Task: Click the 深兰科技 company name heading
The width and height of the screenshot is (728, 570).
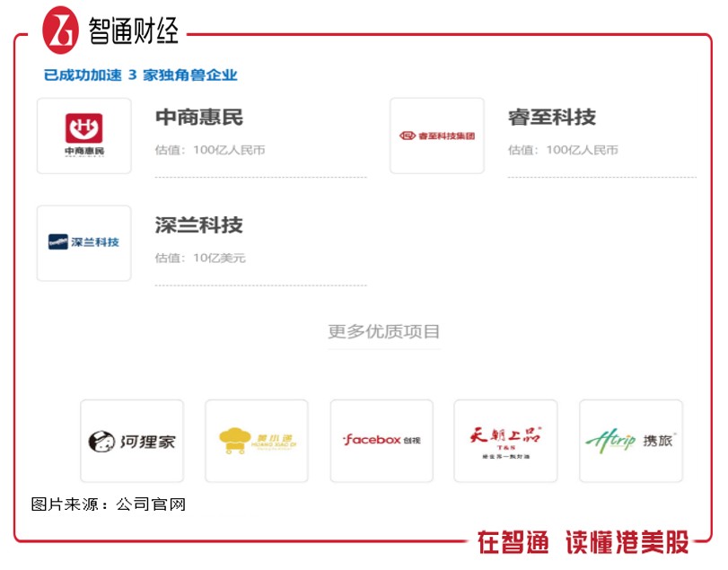Action: tap(199, 225)
